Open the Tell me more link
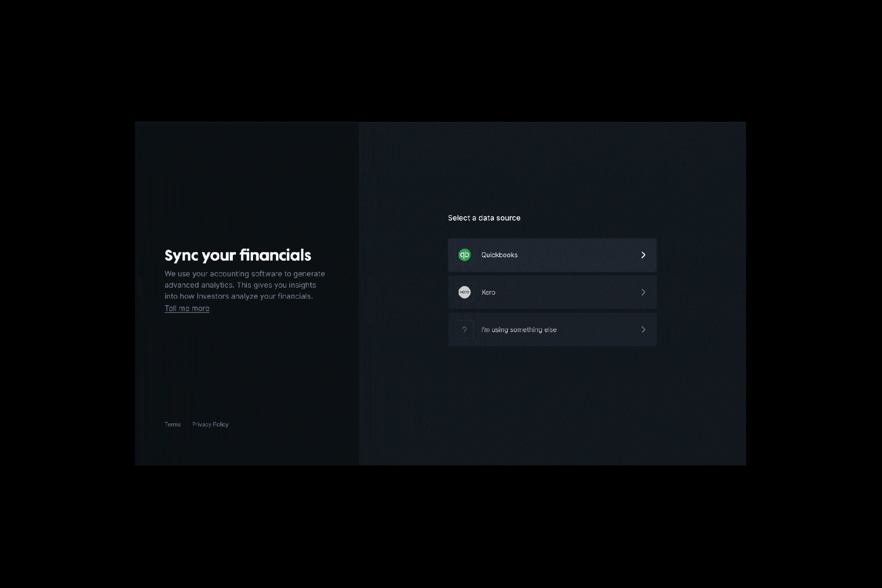The image size is (882, 588). tap(187, 308)
